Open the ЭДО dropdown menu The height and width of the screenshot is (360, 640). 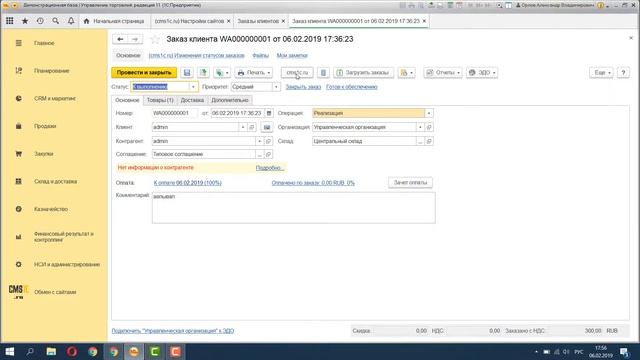(x=482, y=73)
